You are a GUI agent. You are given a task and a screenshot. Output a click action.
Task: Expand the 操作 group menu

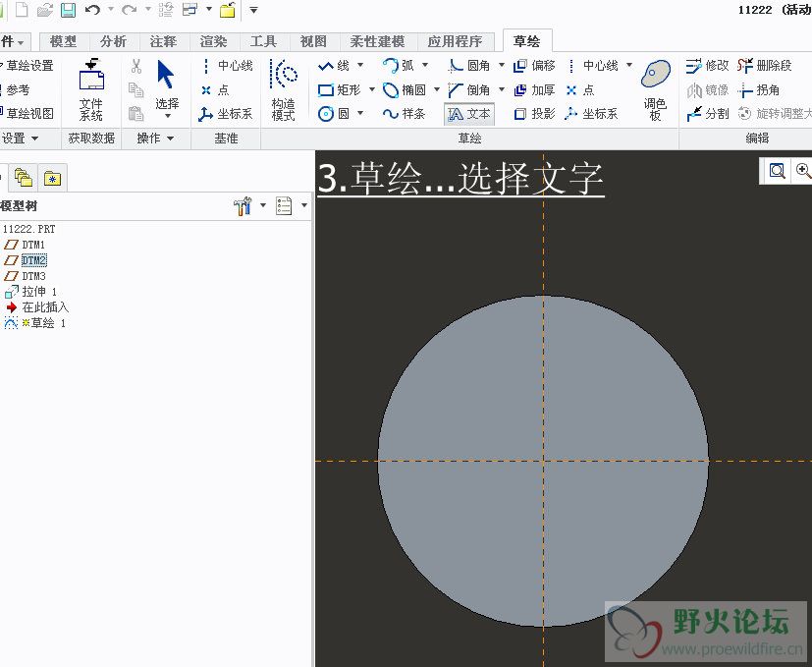pos(155,138)
